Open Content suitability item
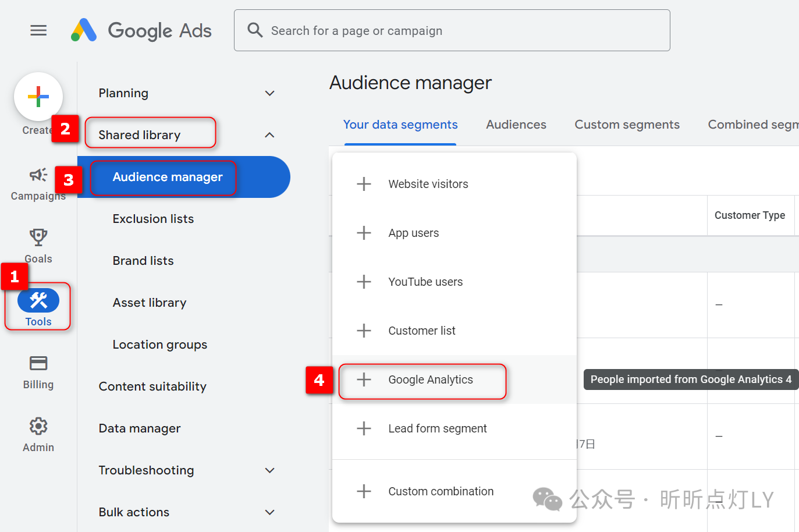The height and width of the screenshot is (532, 799). pyautogui.click(x=152, y=386)
